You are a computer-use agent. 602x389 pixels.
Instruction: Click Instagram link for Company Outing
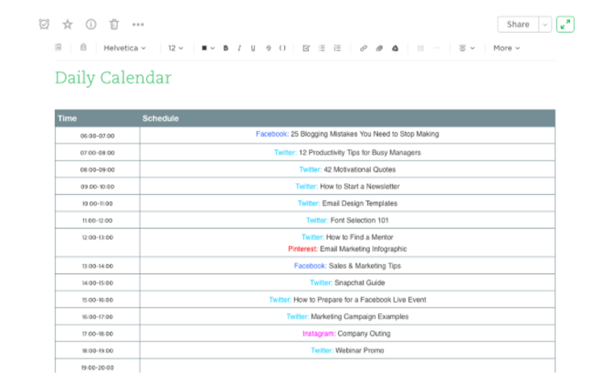coord(319,333)
